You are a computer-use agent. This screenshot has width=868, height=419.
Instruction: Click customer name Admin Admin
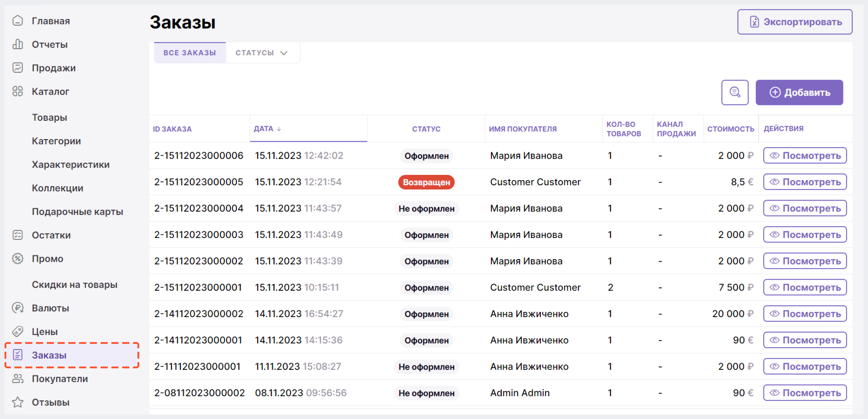tap(520, 393)
